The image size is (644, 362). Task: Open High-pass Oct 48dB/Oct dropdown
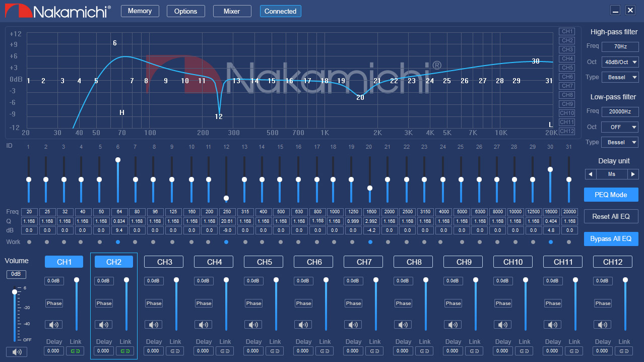pyautogui.click(x=620, y=62)
